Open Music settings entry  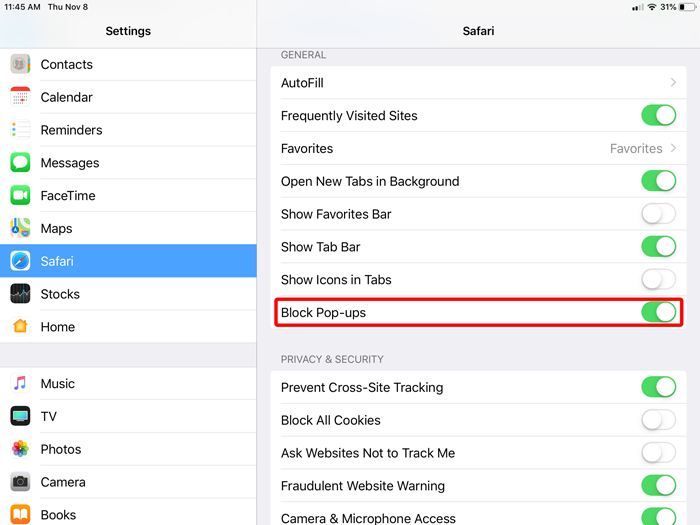pos(128,383)
